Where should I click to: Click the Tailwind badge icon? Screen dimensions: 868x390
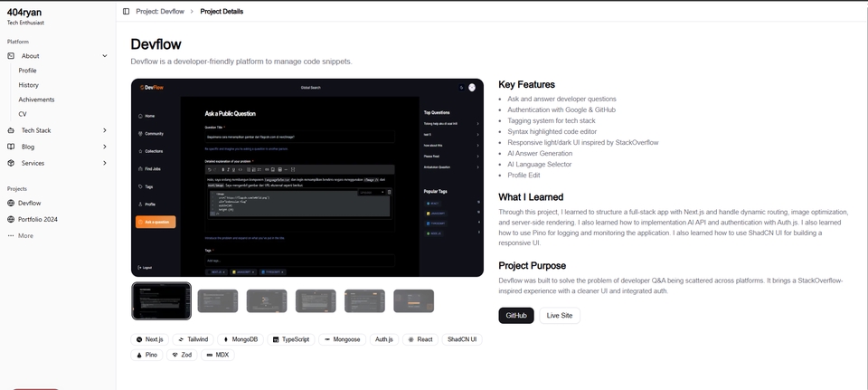[x=181, y=339]
